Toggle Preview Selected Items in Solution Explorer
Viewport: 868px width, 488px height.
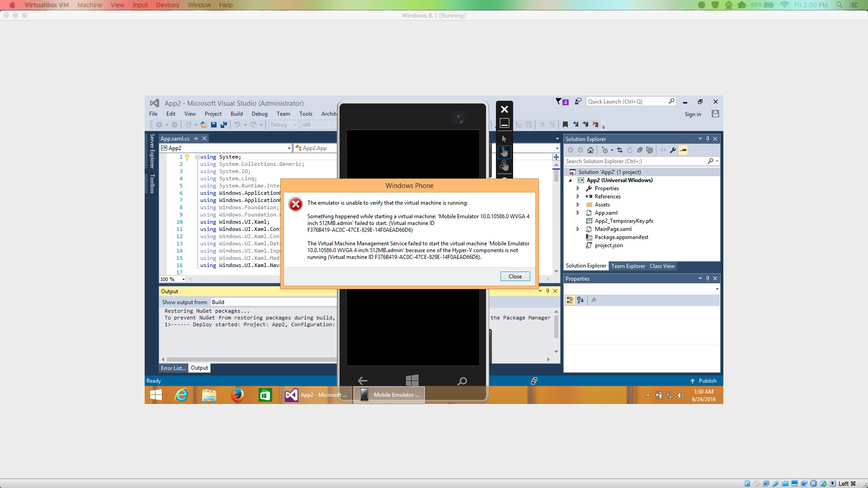[683, 150]
